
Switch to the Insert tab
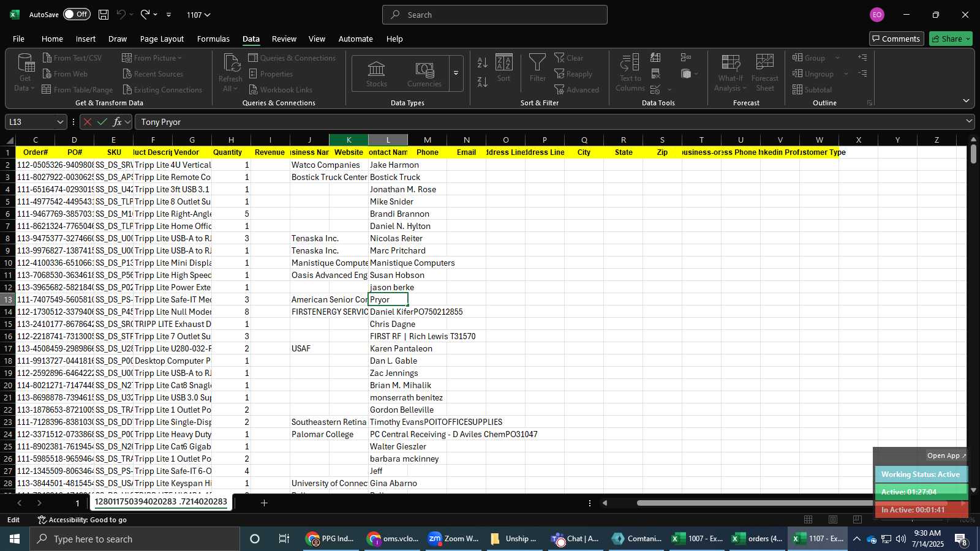point(86,39)
